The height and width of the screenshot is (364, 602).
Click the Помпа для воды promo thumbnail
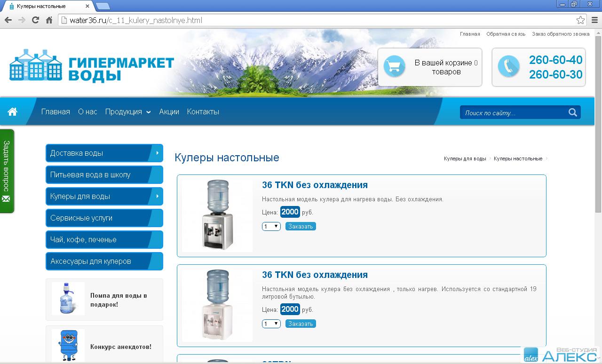pyautogui.click(x=68, y=299)
